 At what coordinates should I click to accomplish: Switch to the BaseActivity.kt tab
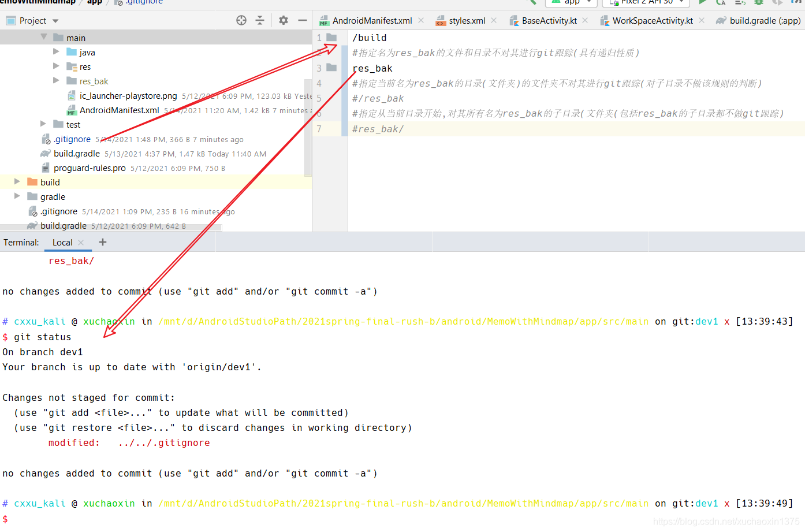[x=549, y=20]
